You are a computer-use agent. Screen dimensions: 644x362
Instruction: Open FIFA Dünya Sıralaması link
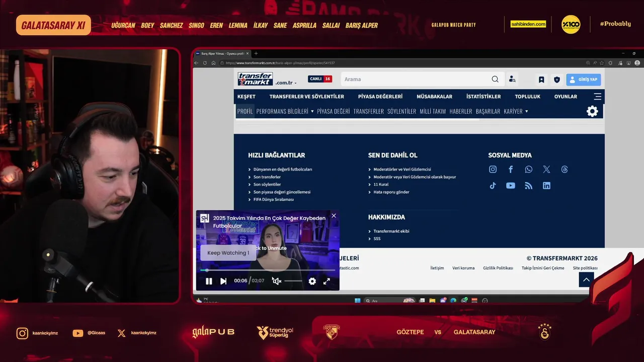[x=274, y=200]
